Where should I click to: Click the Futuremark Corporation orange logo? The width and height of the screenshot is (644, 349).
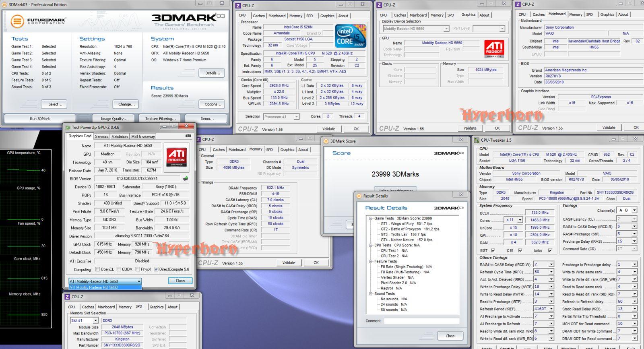tap(17, 21)
